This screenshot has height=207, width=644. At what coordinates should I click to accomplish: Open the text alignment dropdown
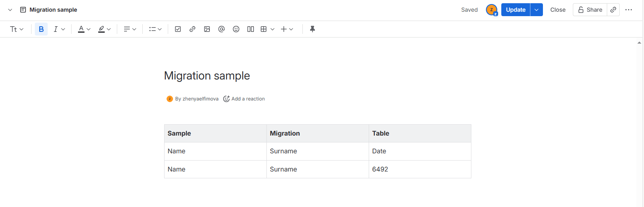click(x=130, y=29)
